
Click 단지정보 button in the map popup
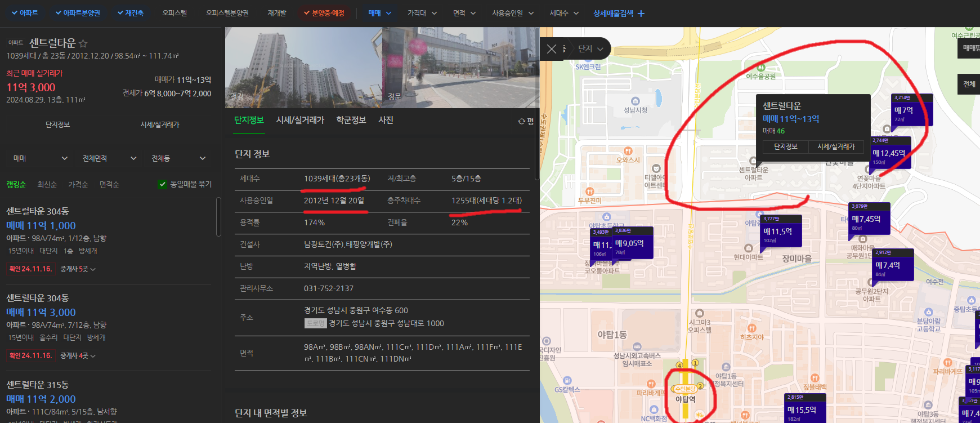pos(785,146)
